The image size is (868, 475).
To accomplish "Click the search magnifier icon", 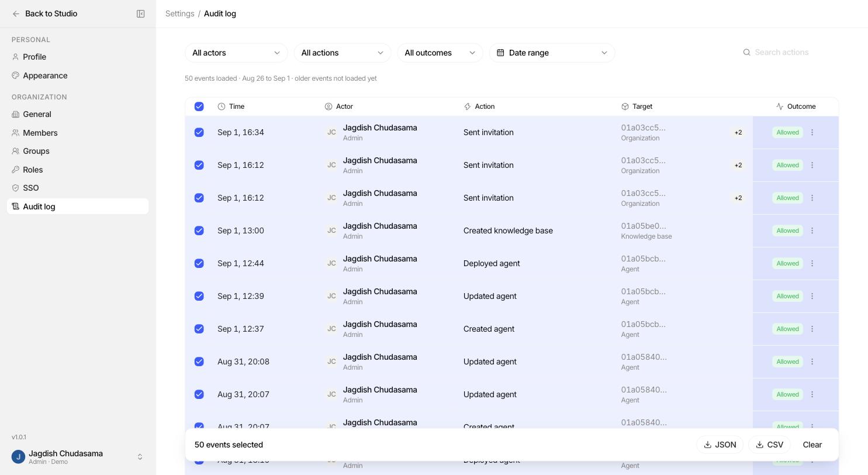I will (746, 52).
